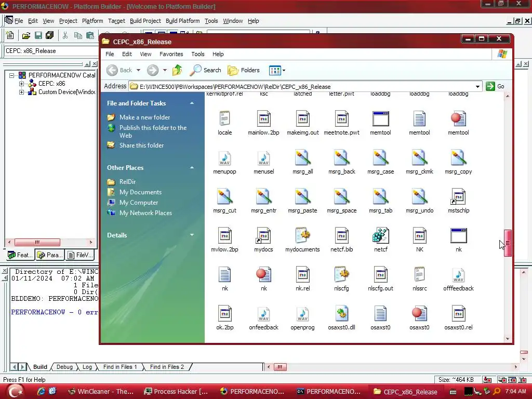This screenshot has width=532, height=399.
Task: Select the mydocuments settings file
Action: [303, 235]
